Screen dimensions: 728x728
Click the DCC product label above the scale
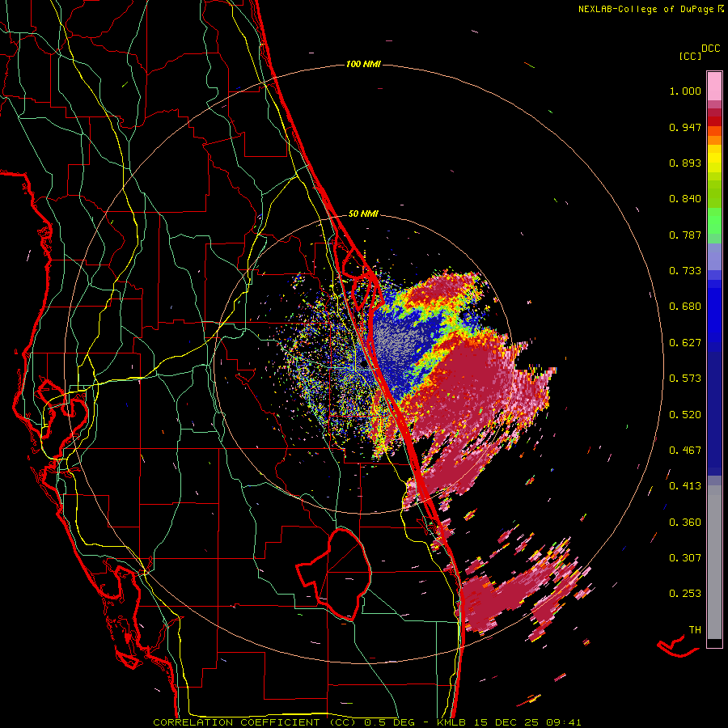[711, 49]
